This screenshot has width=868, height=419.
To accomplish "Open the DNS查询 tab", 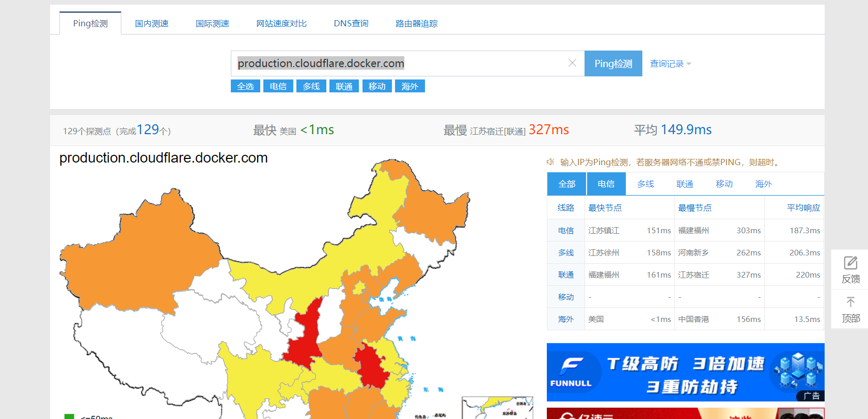I will pyautogui.click(x=351, y=24).
